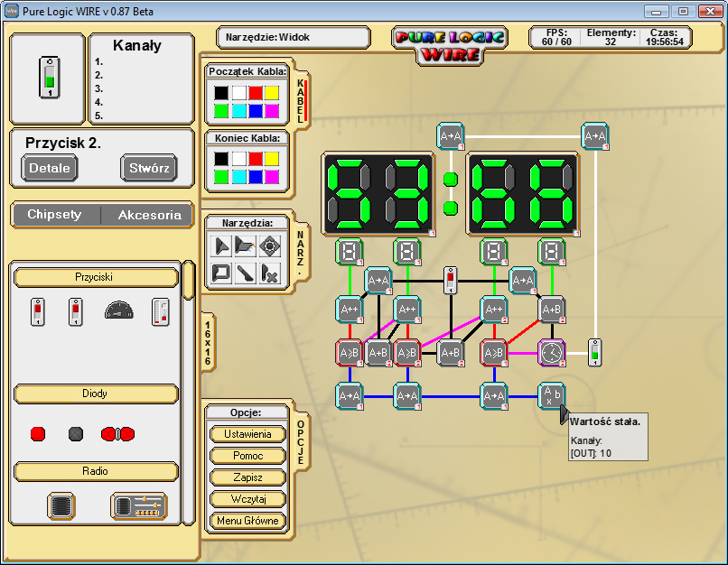Screen dimensions: 728x565
Task: Switch to the Akcesoria tab
Action: (x=149, y=215)
